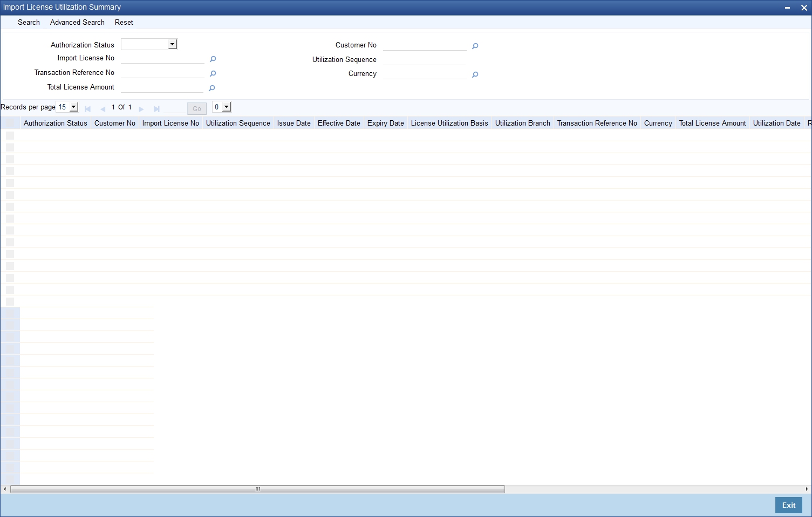Sort by Import License No column header

(170, 123)
